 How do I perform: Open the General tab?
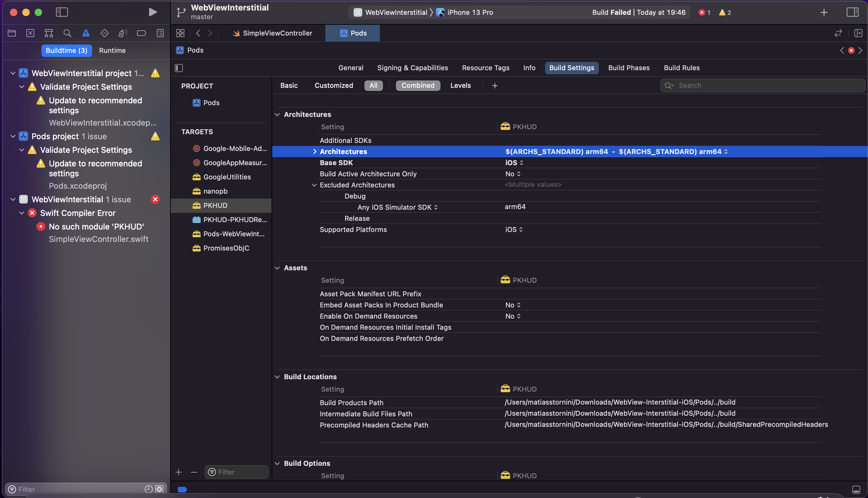coord(350,68)
